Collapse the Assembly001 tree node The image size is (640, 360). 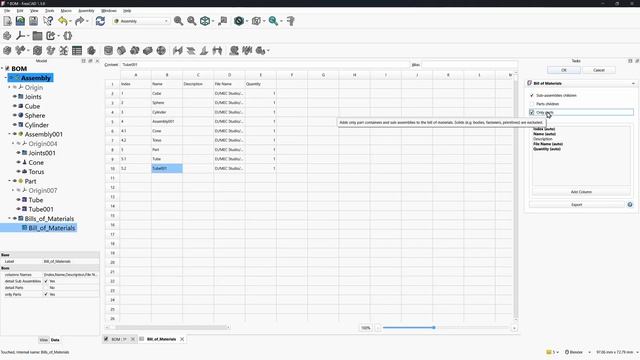pos(9,134)
